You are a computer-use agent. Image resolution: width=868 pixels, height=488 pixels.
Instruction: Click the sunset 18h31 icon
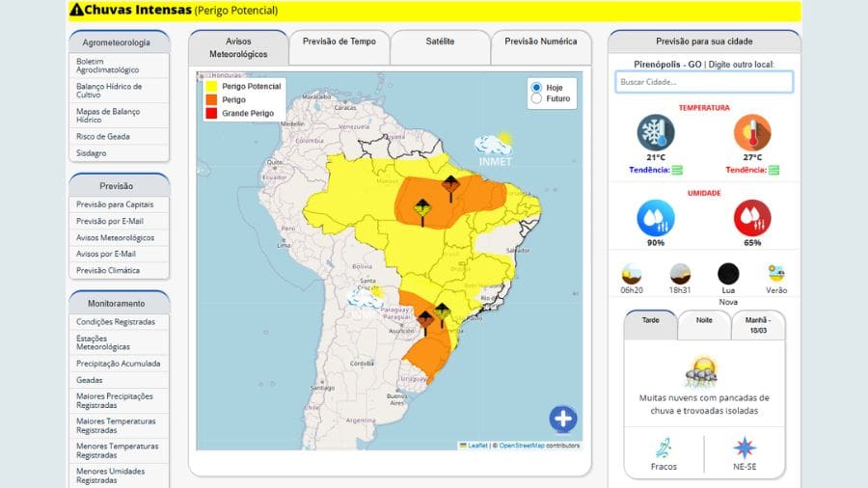[680, 274]
